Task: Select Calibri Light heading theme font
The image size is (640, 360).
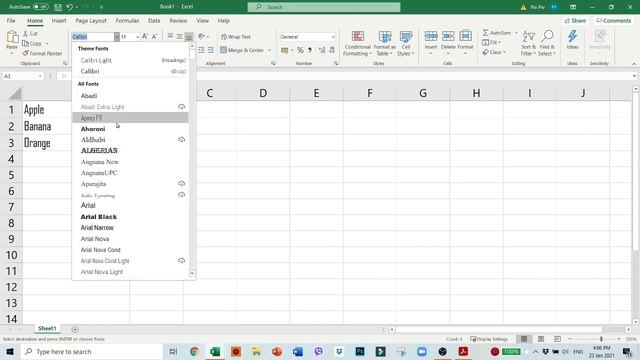Action: click(x=130, y=60)
